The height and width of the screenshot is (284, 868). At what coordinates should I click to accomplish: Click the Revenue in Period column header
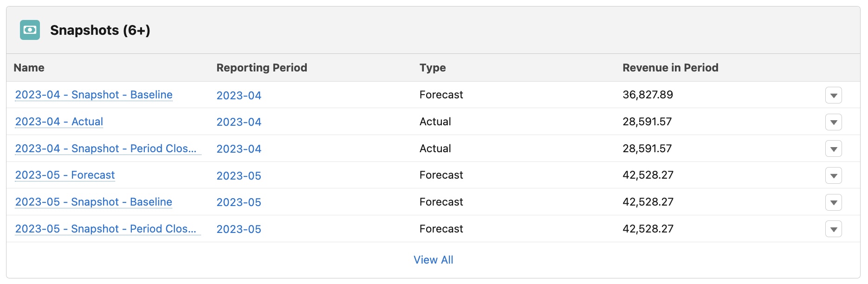(670, 68)
